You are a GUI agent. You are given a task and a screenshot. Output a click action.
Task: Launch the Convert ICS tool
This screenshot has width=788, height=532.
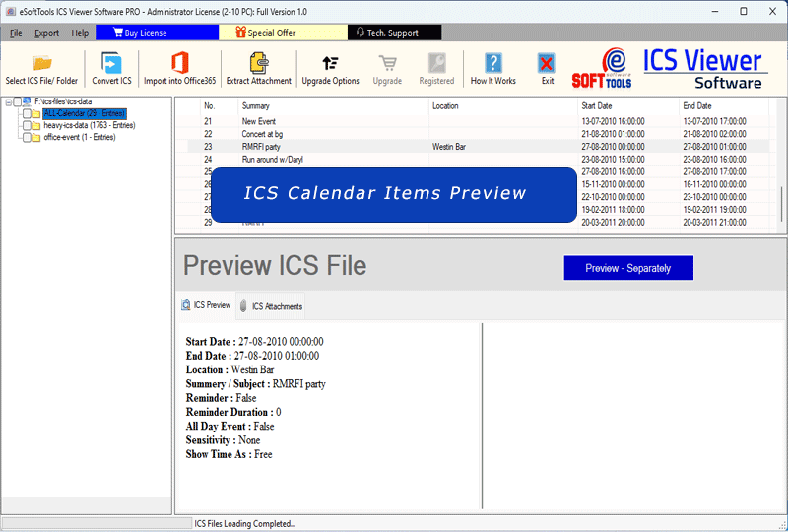point(111,69)
